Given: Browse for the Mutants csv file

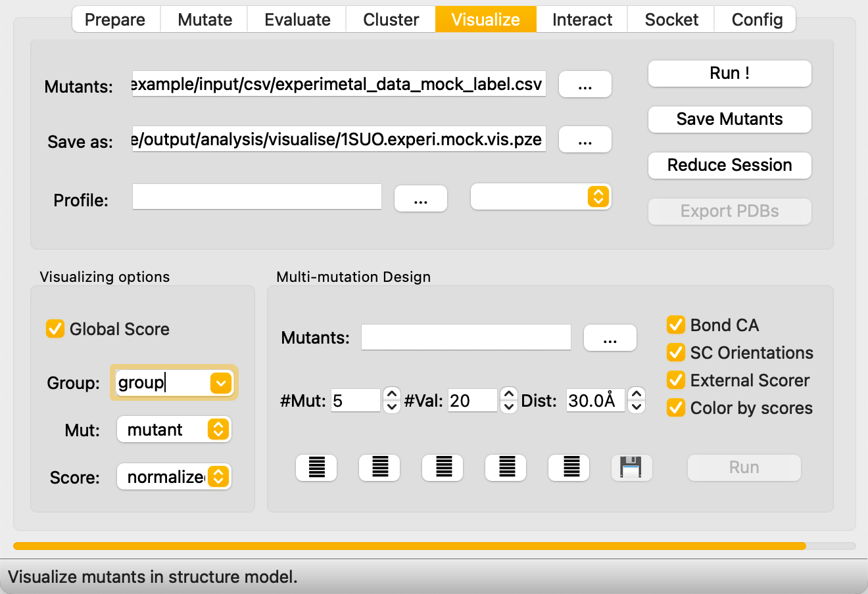Looking at the screenshot, I should (585, 85).
